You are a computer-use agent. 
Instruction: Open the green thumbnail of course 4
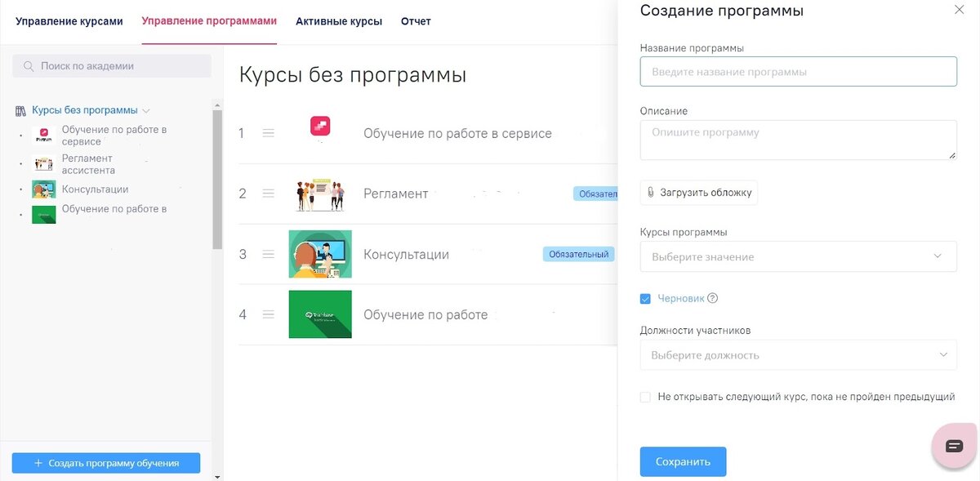[320, 314]
